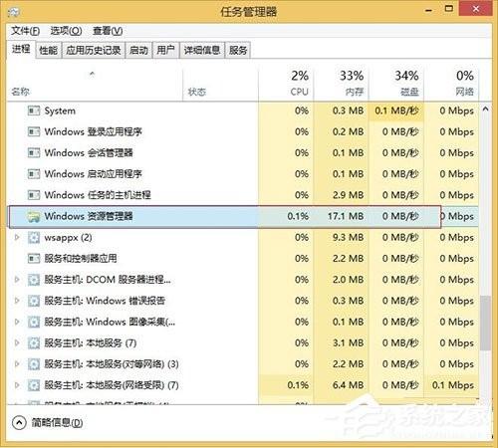Image resolution: width=498 pixels, height=448 pixels.
Task: Select the Windows 会话管理器 row name
Action: pyautogui.click(x=89, y=153)
